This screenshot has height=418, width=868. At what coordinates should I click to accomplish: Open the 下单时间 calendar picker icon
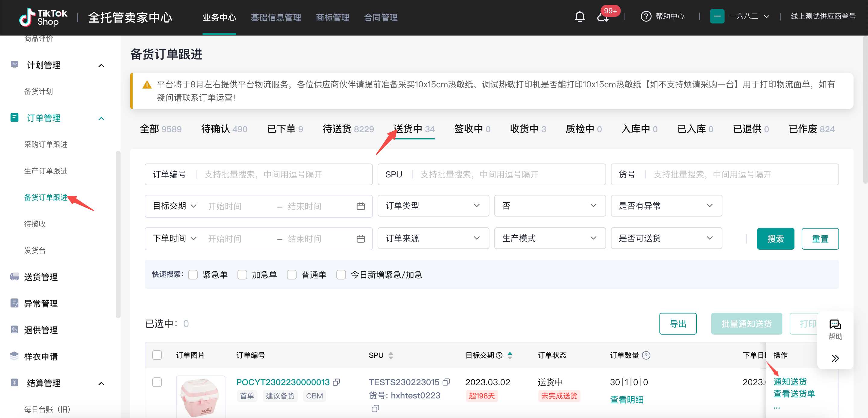(x=360, y=239)
